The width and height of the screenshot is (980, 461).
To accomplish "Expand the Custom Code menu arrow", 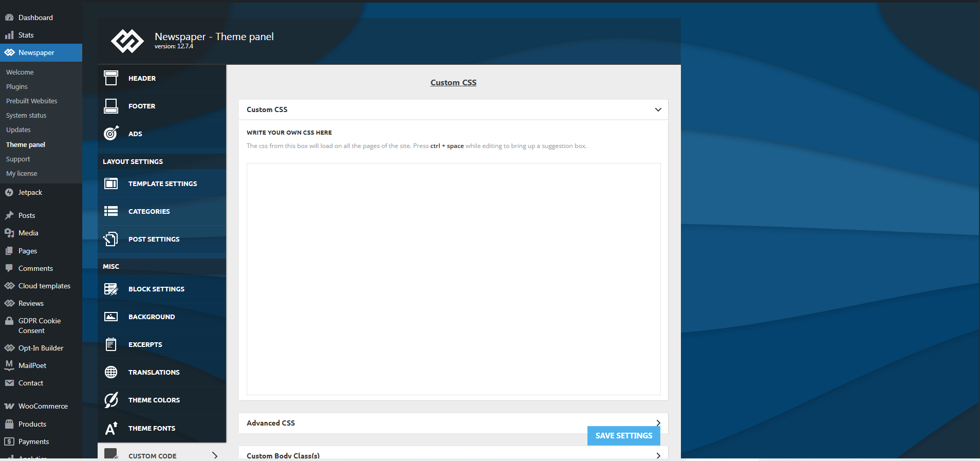I will (x=215, y=455).
